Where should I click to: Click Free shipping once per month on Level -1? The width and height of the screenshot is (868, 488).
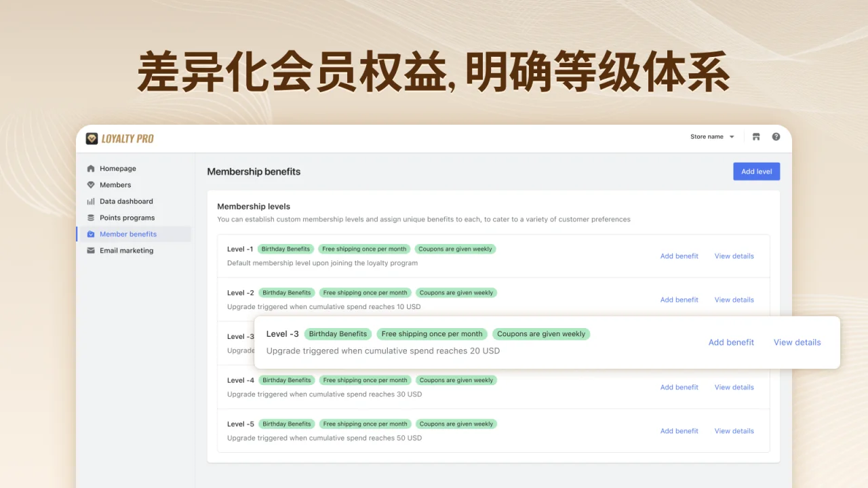pyautogui.click(x=364, y=249)
